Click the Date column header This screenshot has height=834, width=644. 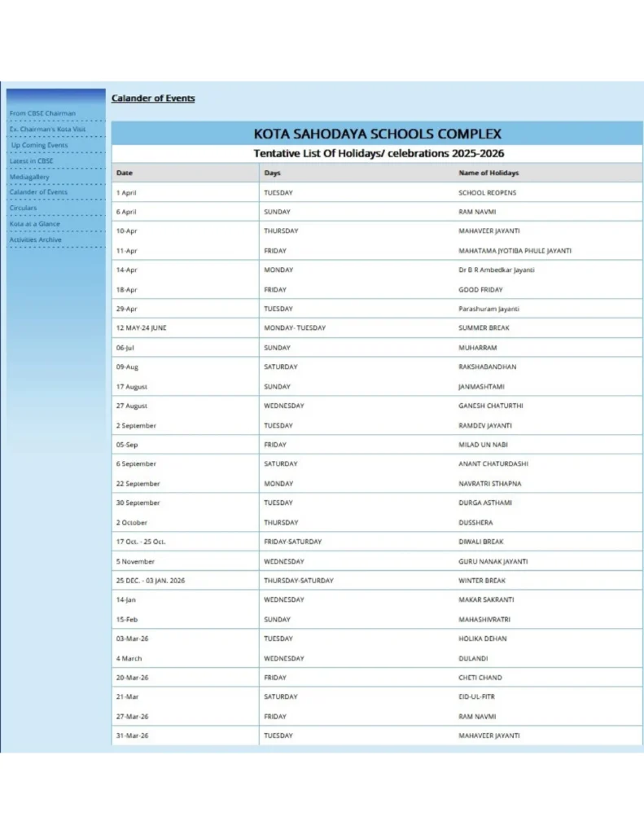coord(124,173)
